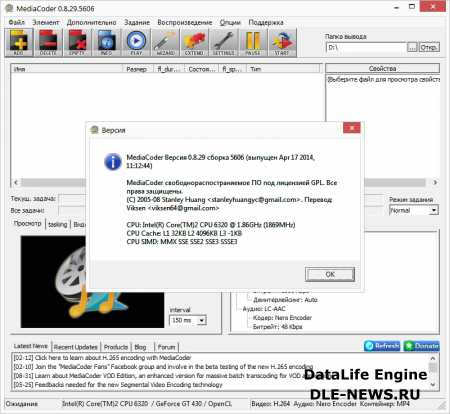Viewport: 450px width, 414px height.
Task: Open the H.265 encoding news item
Action: click(102, 358)
